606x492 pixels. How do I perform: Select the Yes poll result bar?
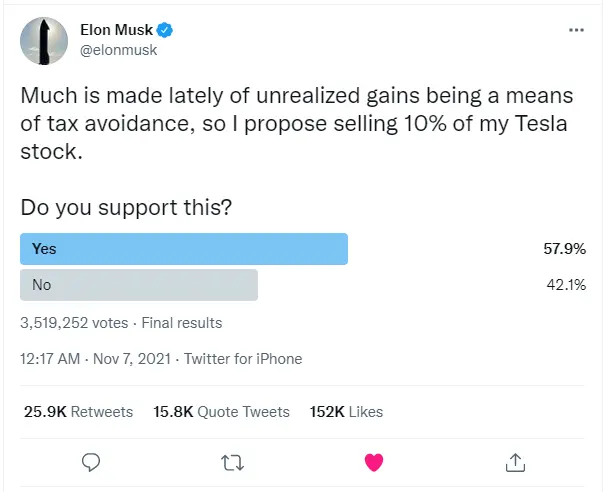184,249
